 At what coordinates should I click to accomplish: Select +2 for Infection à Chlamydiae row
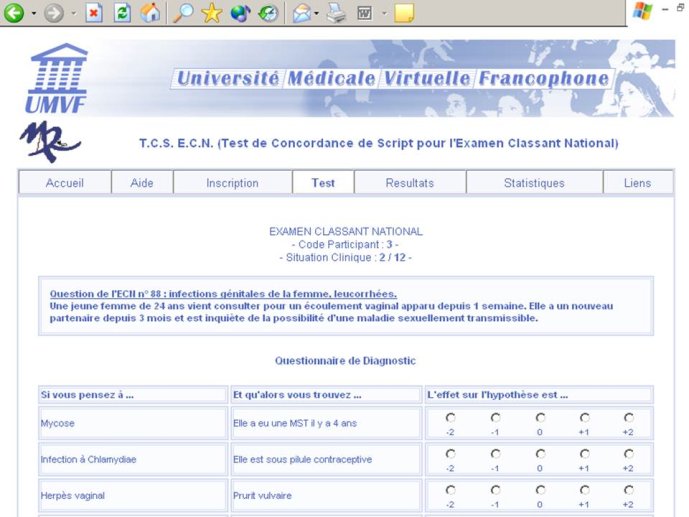[x=629, y=453]
